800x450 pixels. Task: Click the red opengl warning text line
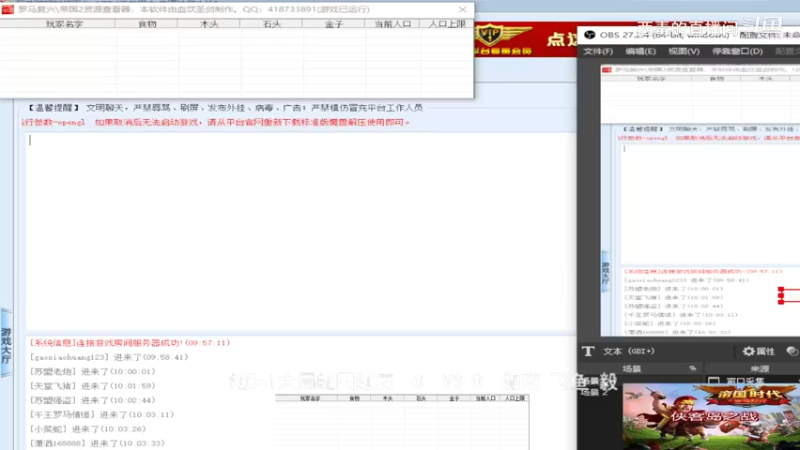coord(215,122)
